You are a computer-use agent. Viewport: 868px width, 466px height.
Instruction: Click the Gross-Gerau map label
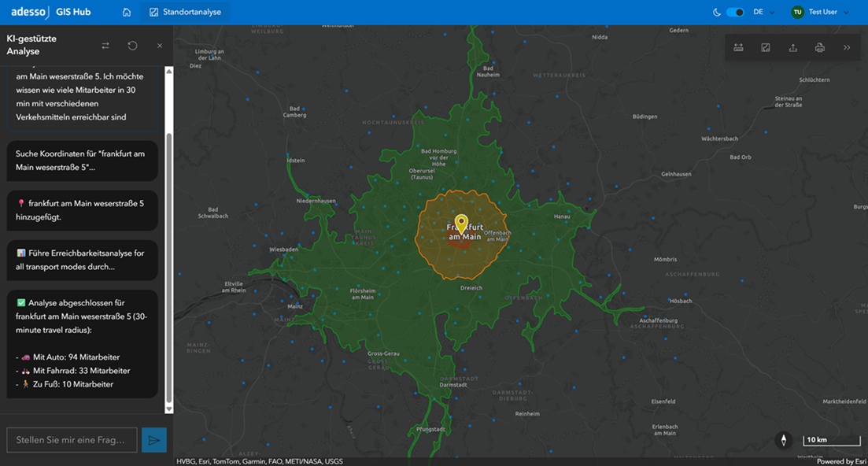tap(383, 353)
